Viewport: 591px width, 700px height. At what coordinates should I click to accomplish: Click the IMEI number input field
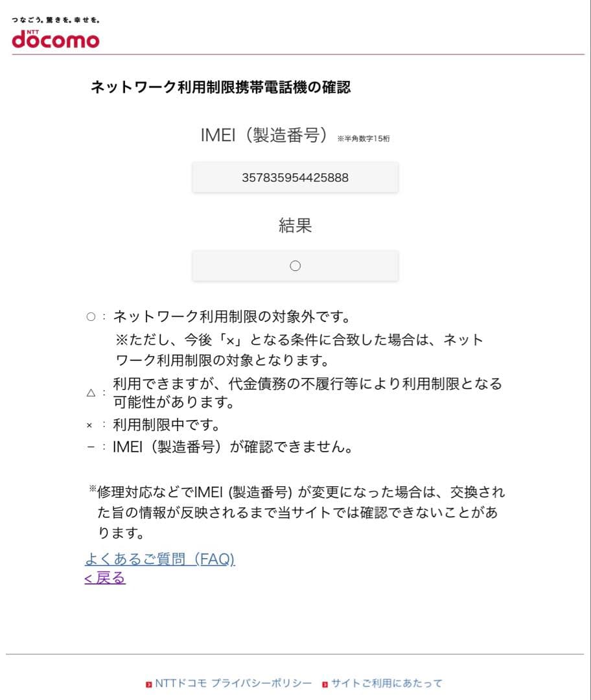[295, 178]
